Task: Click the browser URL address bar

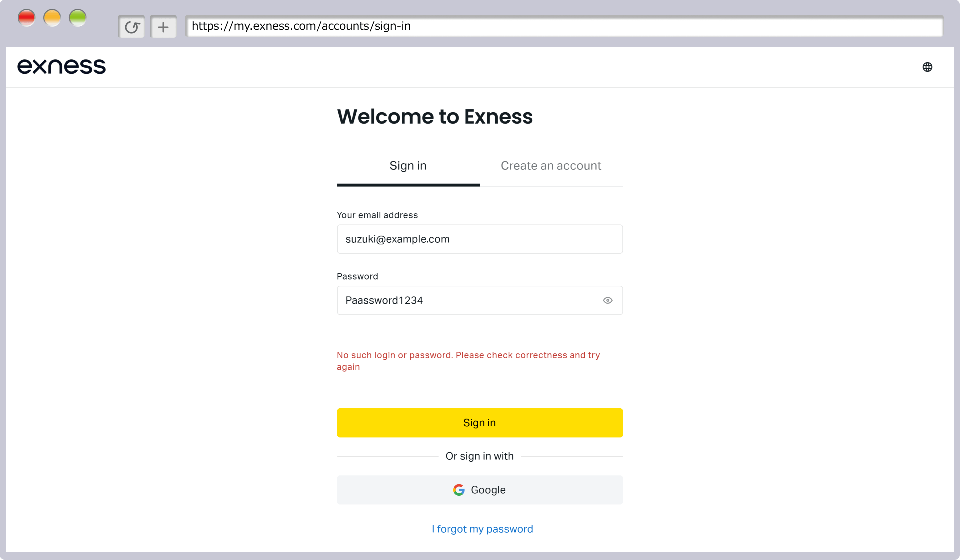Action: [564, 26]
